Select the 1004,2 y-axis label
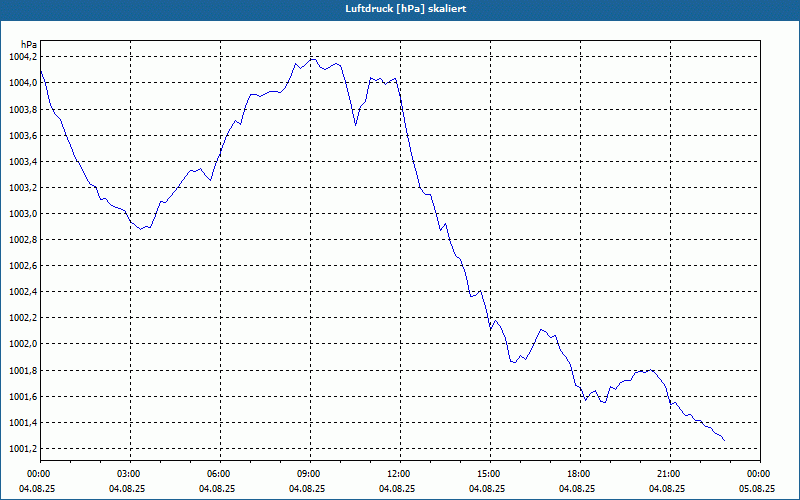Viewport: 800px width, 500px height. click(22, 57)
